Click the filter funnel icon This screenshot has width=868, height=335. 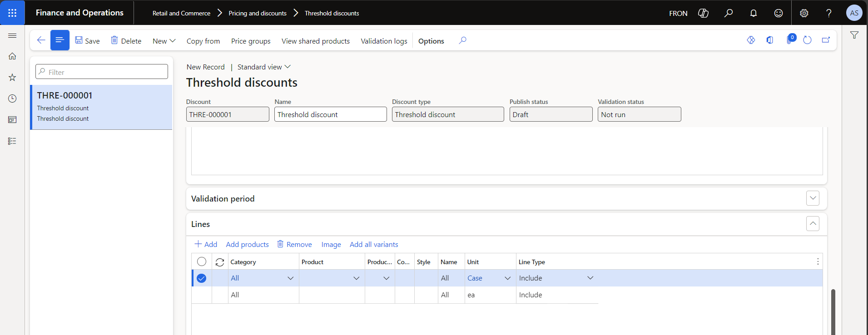pos(854,35)
